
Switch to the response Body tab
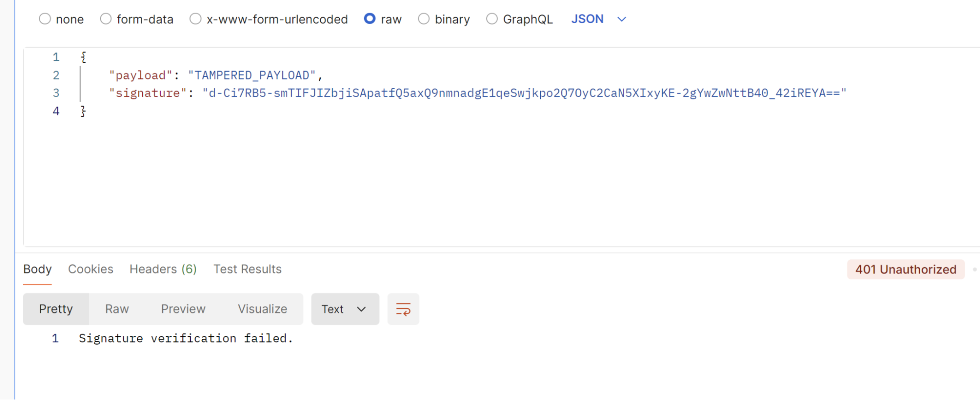(x=37, y=269)
